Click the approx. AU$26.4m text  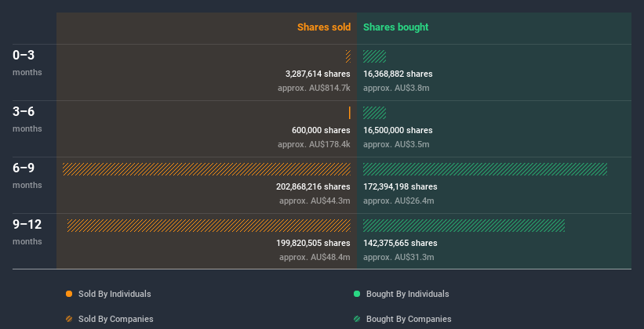398,201
